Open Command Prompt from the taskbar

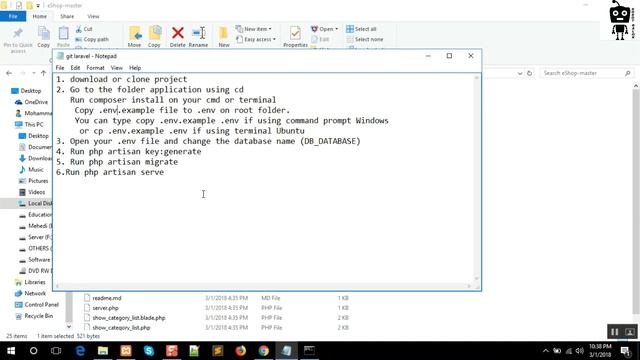click(309, 351)
